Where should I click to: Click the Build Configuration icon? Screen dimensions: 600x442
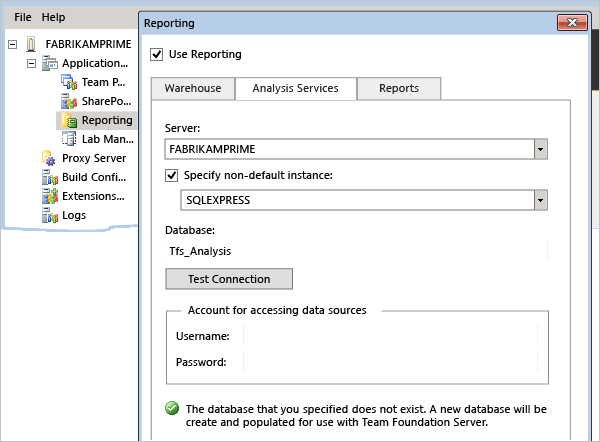click(x=49, y=178)
